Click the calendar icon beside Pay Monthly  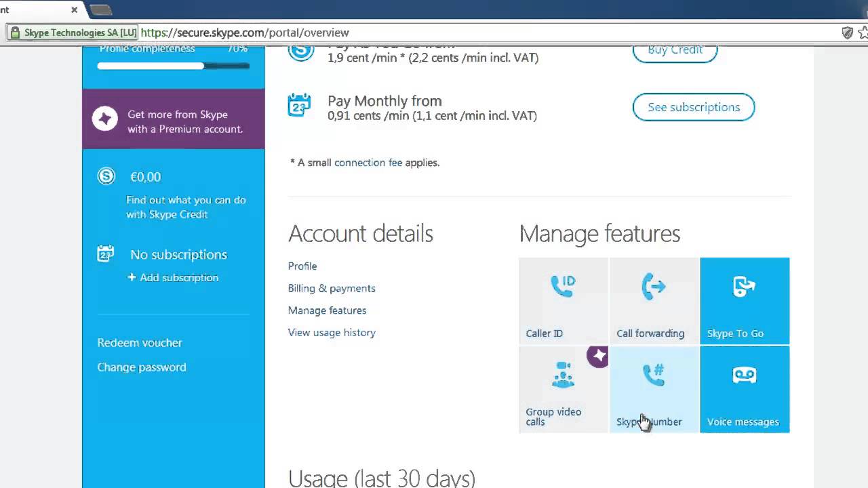click(x=299, y=105)
